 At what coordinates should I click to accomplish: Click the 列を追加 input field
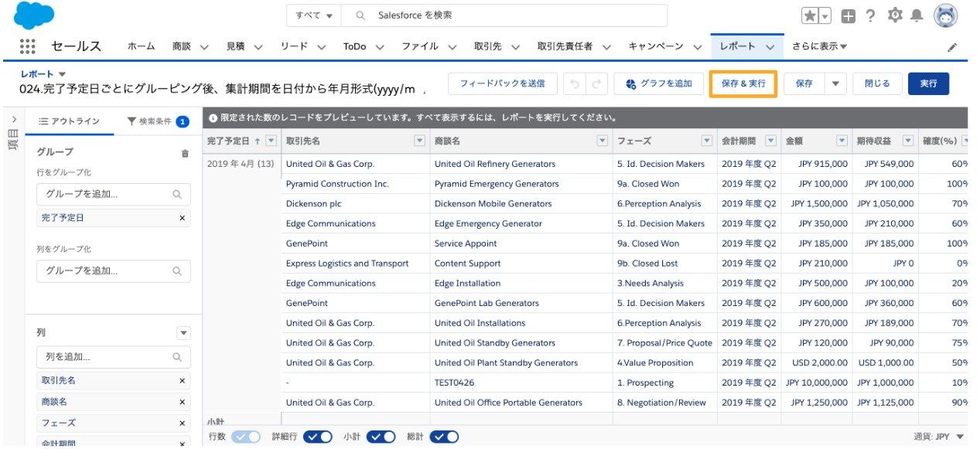click(x=114, y=357)
